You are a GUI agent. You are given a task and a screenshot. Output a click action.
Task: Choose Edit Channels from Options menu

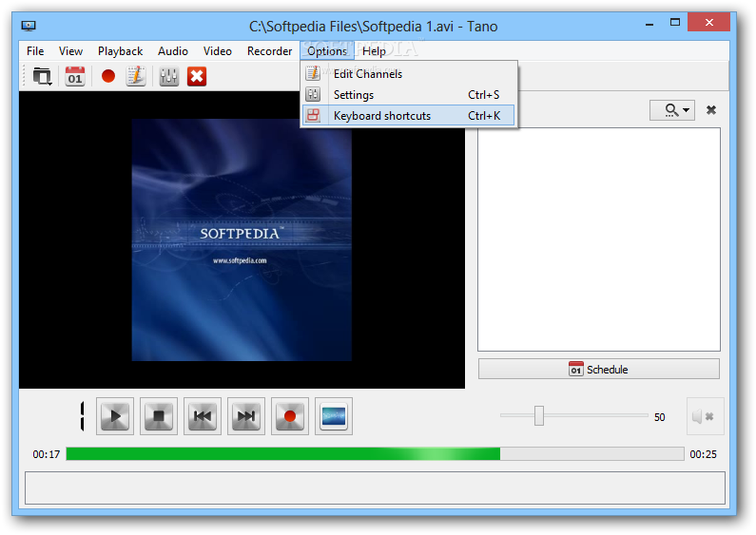coord(409,74)
